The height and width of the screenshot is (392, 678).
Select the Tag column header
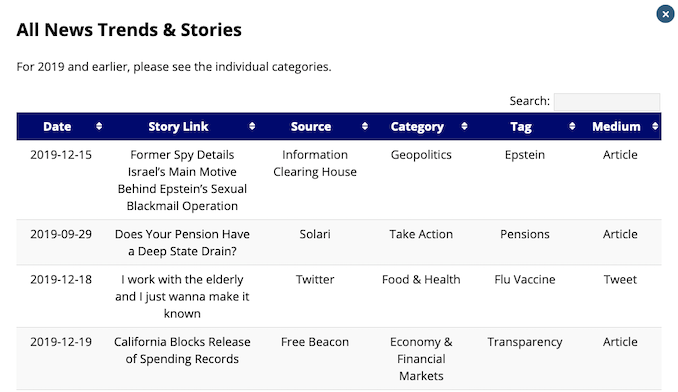tap(521, 127)
